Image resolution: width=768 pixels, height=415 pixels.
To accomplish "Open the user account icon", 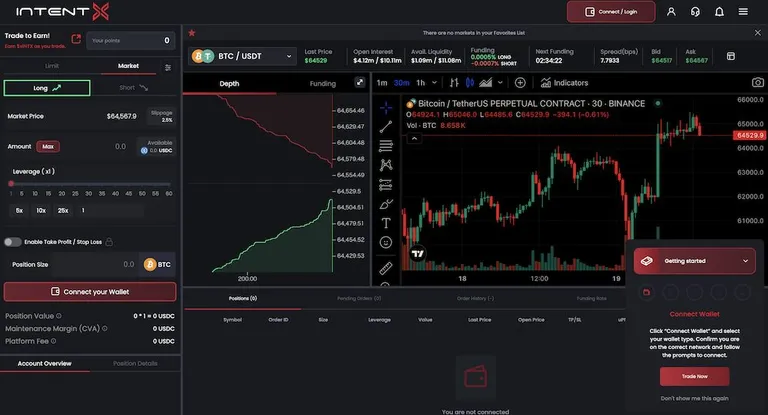I will point(671,12).
